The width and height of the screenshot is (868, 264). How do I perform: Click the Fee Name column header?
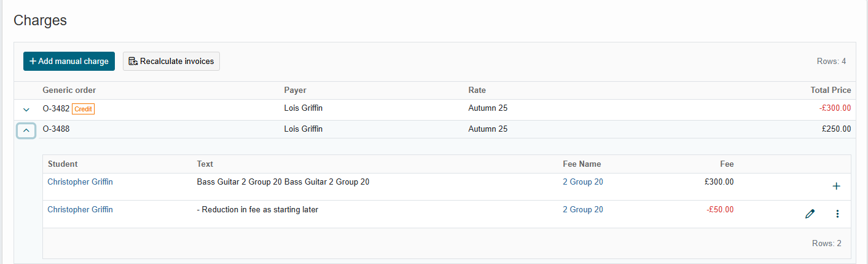coord(582,164)
